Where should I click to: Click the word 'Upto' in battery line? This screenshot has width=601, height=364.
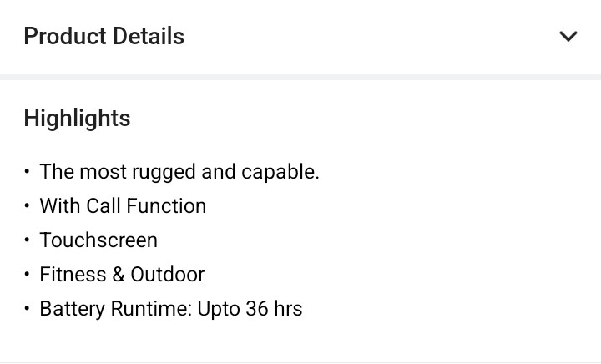(x=220, y=309)
